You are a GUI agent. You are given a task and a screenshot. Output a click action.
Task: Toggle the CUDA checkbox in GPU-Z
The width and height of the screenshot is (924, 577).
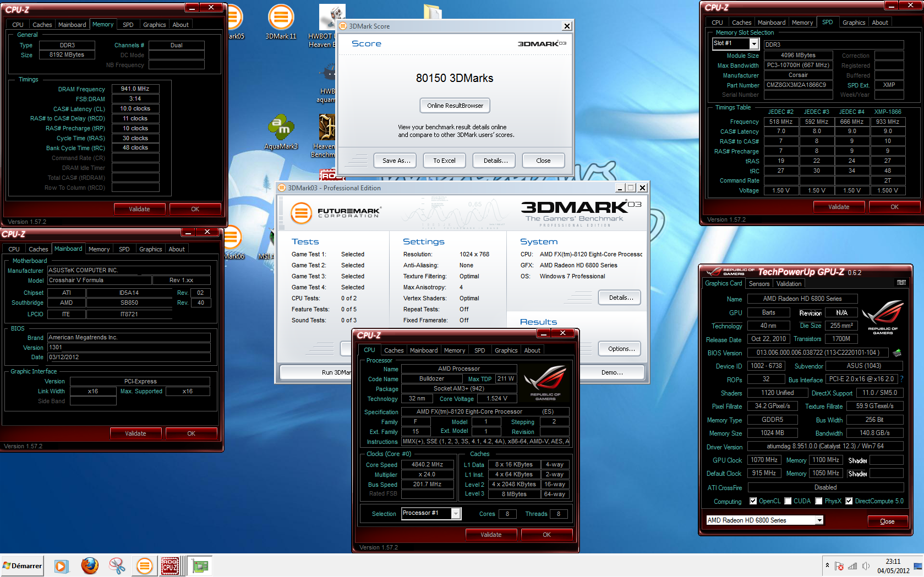click(x=788, y=501)
